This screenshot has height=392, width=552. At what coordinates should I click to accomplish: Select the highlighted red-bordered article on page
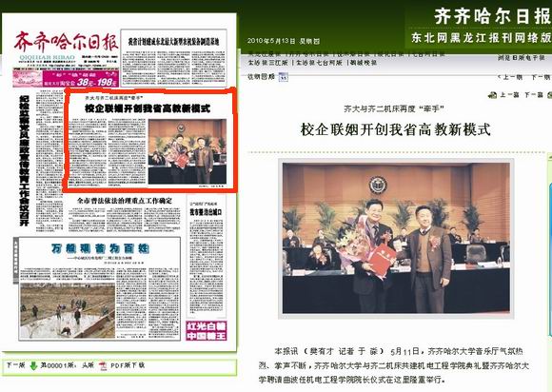[x=150, y=140]
